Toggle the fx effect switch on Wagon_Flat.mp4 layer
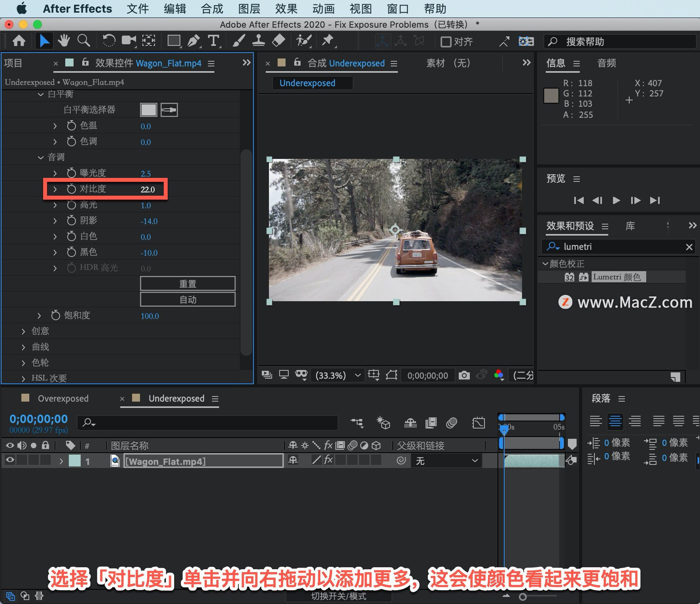This screenshot has width=700, height=604. click(328, 460)
